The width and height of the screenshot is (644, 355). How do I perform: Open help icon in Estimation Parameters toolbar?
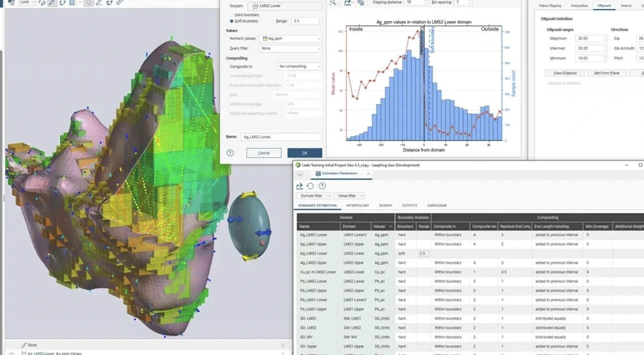(323, 186)
